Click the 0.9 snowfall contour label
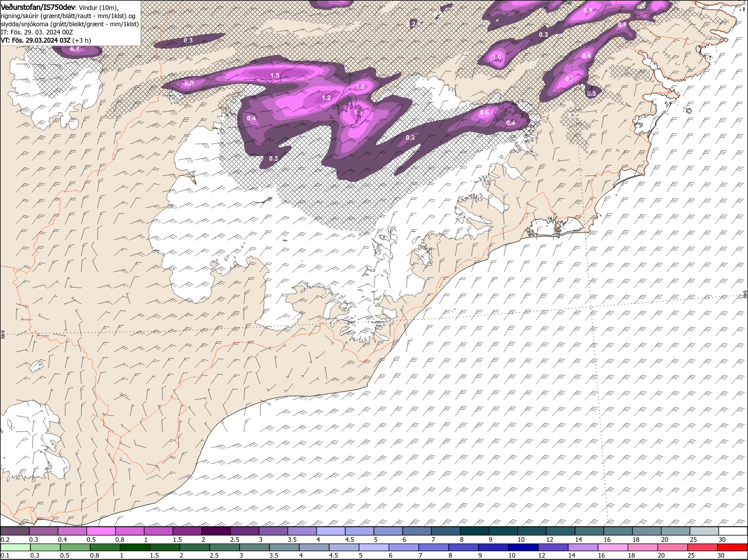The height and width of the screenshot is (560, 748). pyautogui.click(x=588, y=11)
